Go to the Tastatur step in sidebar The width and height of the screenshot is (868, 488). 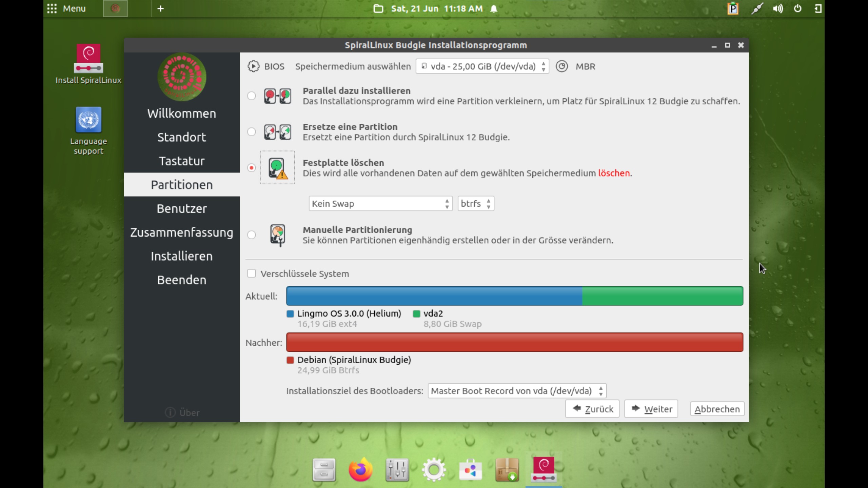click(182, 161)
